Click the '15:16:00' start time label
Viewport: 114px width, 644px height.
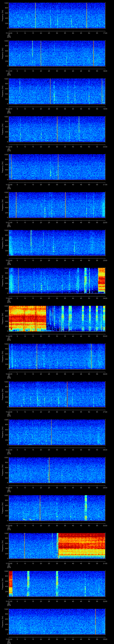coord(9,33)
